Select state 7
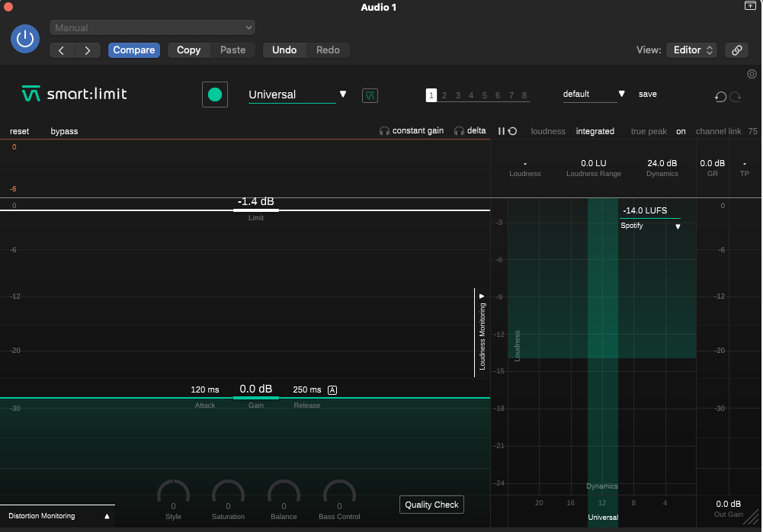 click(511, 95)
